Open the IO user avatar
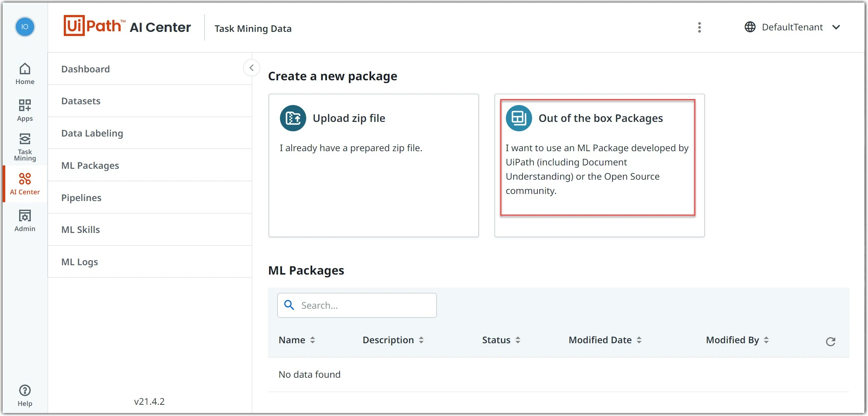Image resolution: width=868 pixels, height=416 pixels. (x=25, y=27)
